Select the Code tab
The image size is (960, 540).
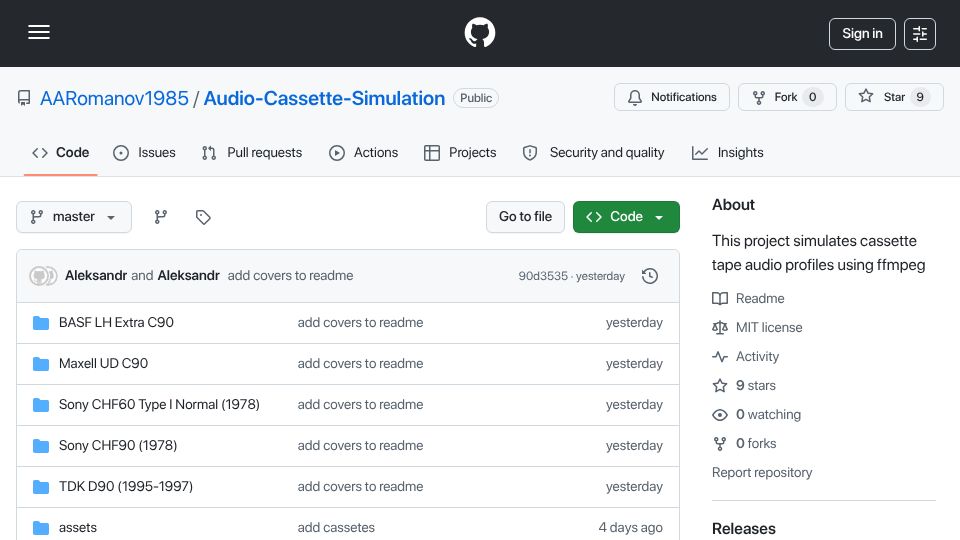61,152
